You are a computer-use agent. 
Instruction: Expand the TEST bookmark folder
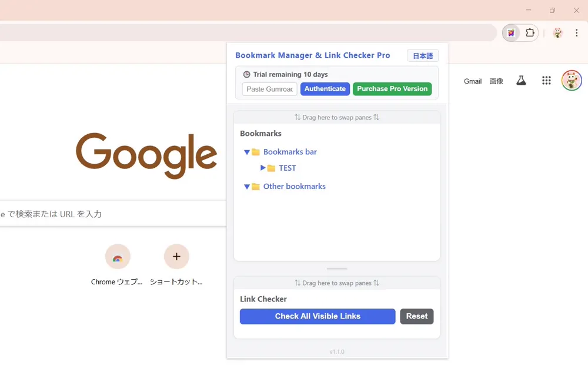[263, 167]
